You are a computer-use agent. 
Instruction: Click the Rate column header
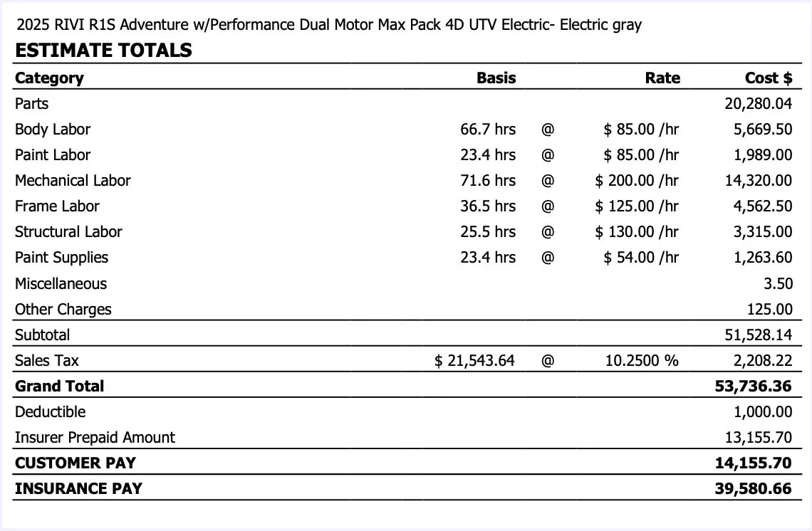coord(662,78)
